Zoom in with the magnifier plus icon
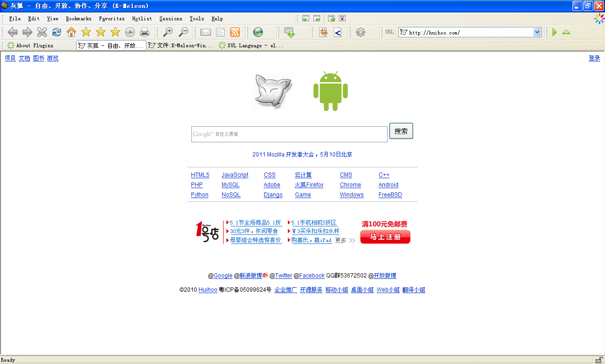Viewport: 605px width, 364px height. tap(168, 32)
